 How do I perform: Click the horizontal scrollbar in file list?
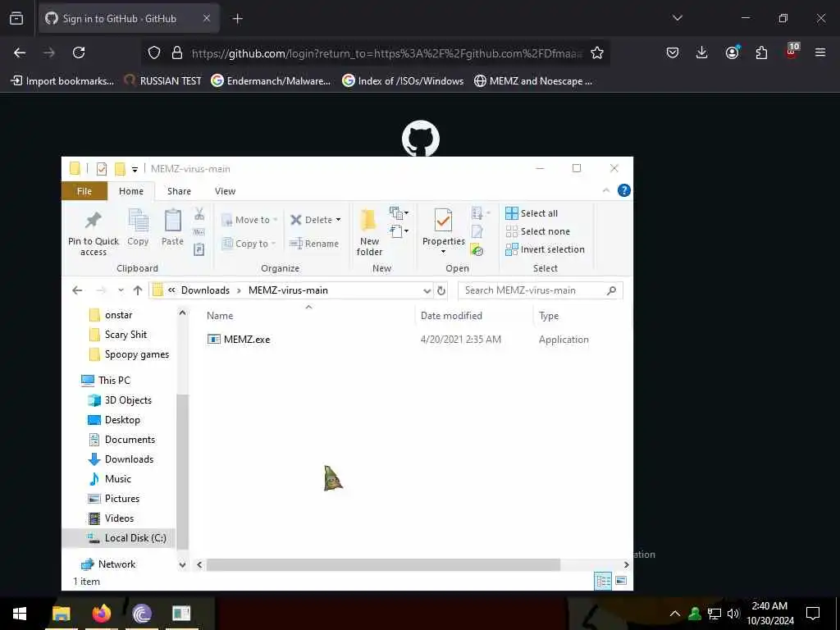pyautogui.click(x=384, y=565)
